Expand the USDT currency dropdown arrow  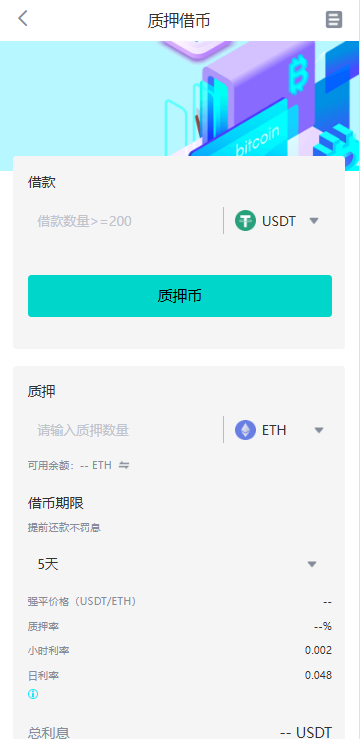pyautogui.click(x=314, y=221)
